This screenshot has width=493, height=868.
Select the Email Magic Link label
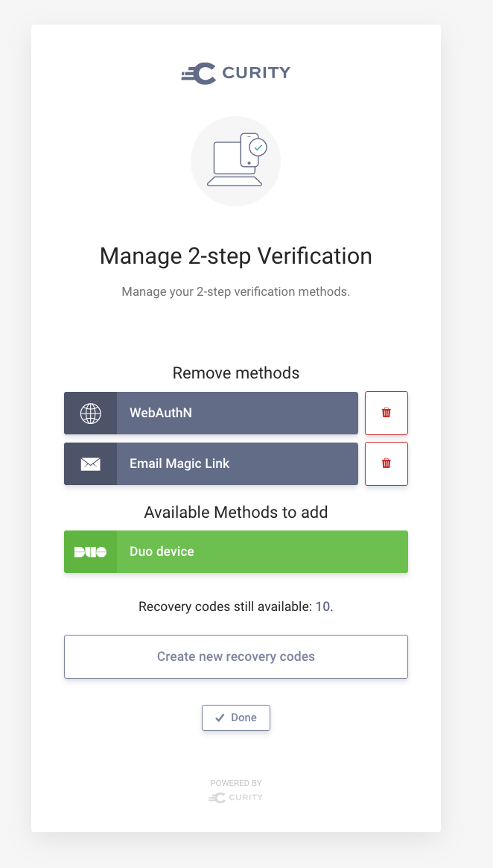pos(179,463)
